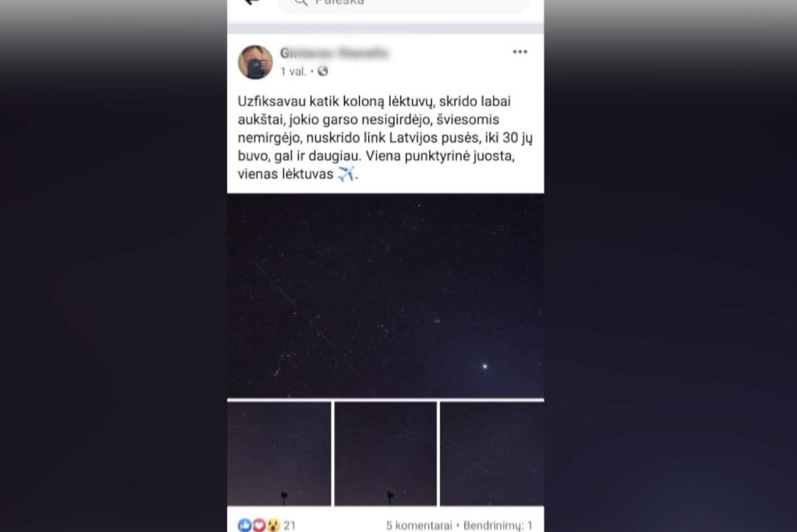797x532 pixels.
Task: Focus the Paieška search field
Action: click(403, 4)
